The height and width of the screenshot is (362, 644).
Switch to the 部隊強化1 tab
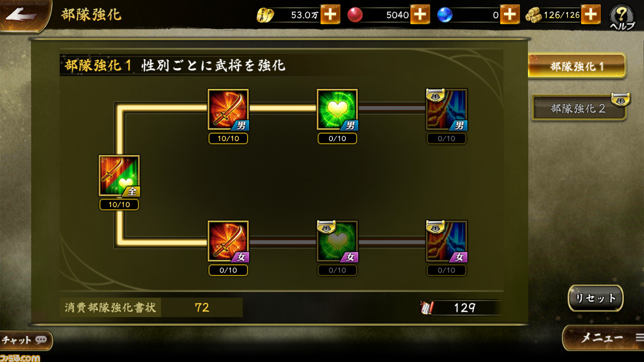click(x=577, y=66)
